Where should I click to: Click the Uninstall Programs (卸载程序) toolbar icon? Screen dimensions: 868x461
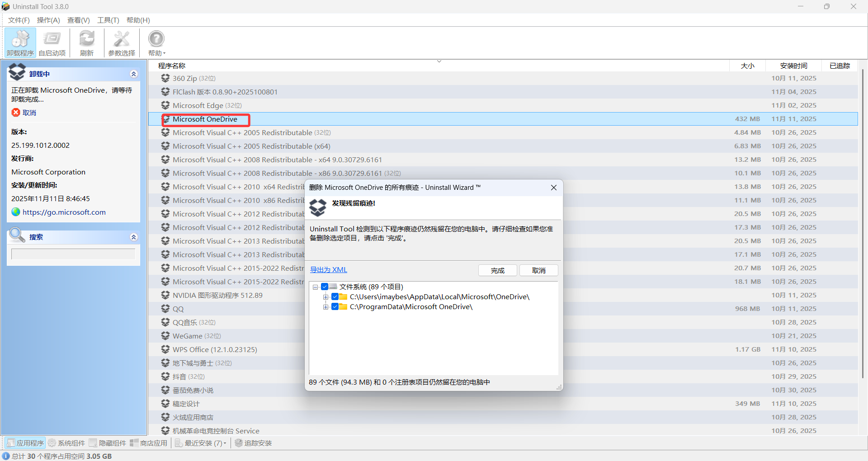[x=20, y=40]
